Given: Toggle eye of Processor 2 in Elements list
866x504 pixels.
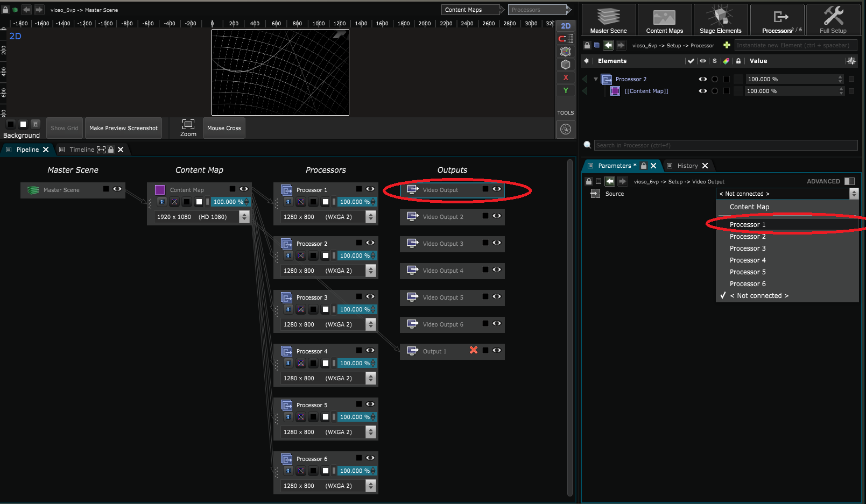Looking at the screenshot, I should tap(703, 79).
